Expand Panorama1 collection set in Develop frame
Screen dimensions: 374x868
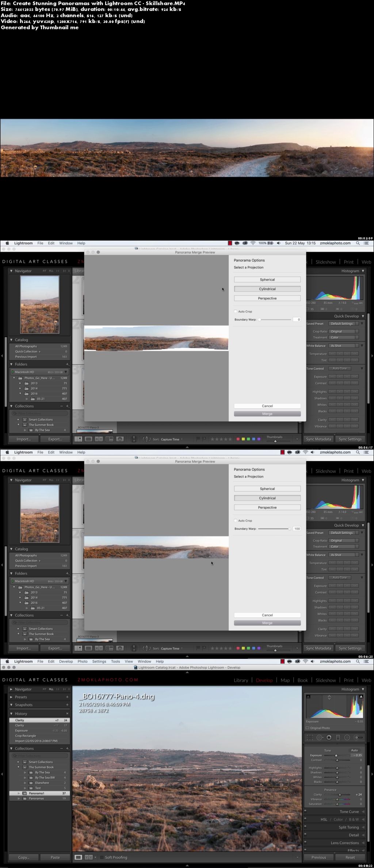[x=19, y=793]
